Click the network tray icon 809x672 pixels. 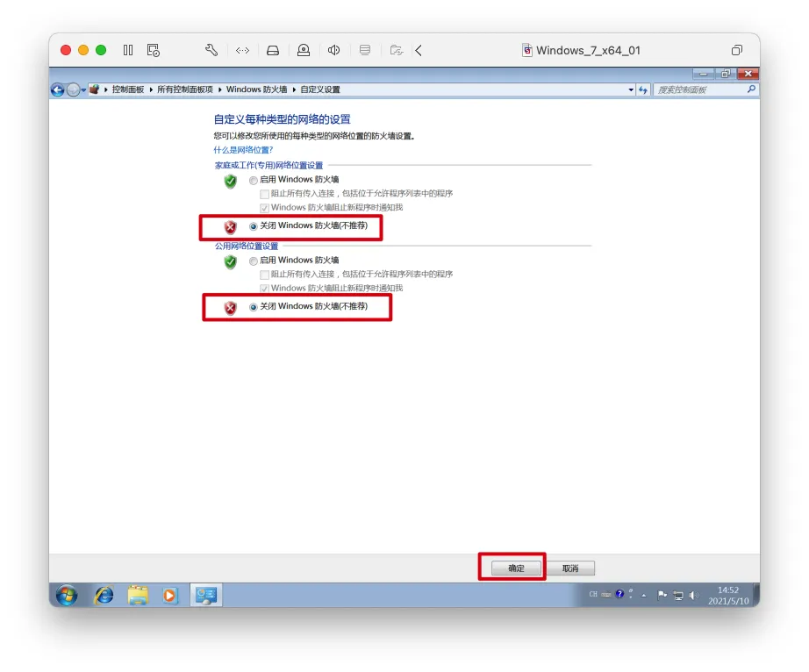[x=678, y=596]
